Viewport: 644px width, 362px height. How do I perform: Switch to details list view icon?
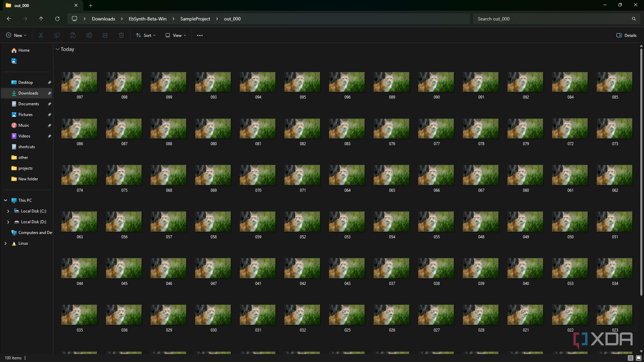tap(631, 358)
